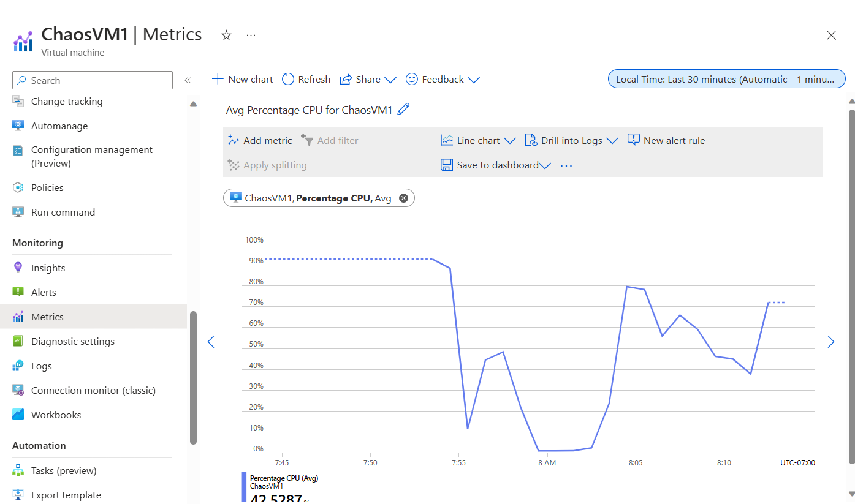
Task: Click the pencil icon to rename chart title
Action: 403,110
